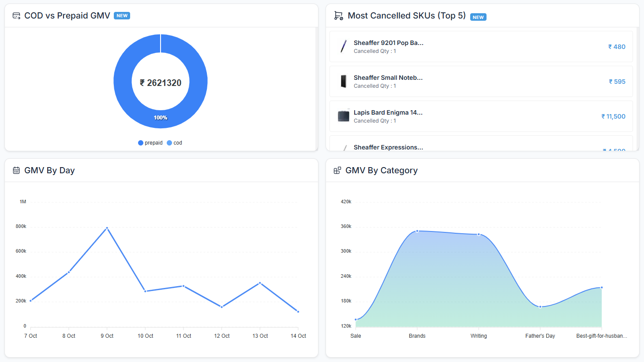Click the Brands data point on category chart

tap(417, 231)
